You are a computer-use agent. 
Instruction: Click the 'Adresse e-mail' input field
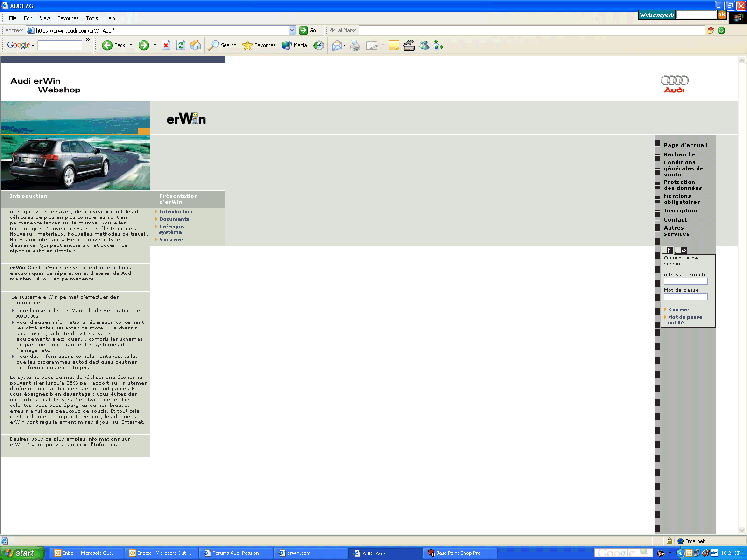tap(685, 281)
